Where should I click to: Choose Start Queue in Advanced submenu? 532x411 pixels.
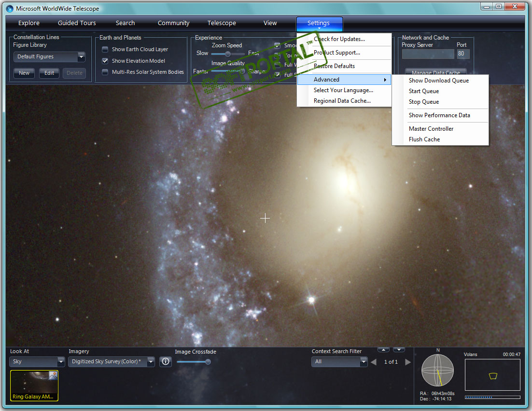(440, 91)
